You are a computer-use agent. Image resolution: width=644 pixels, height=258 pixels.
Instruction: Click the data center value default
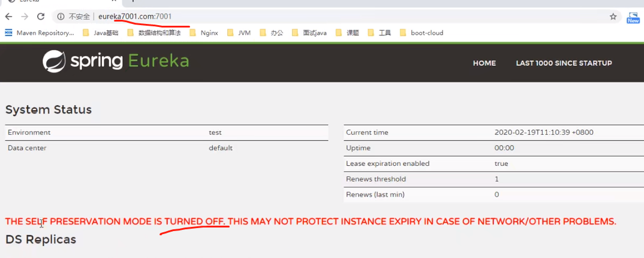221,148
